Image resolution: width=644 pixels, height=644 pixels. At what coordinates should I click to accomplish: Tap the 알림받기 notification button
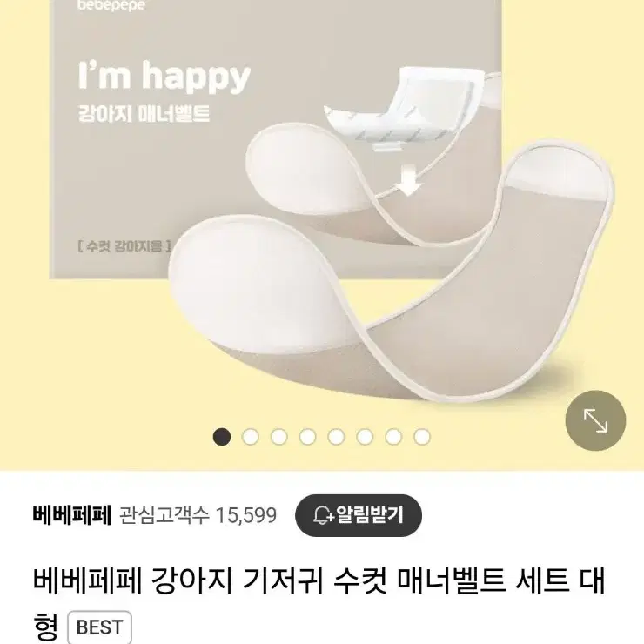[x=359, y=515]
